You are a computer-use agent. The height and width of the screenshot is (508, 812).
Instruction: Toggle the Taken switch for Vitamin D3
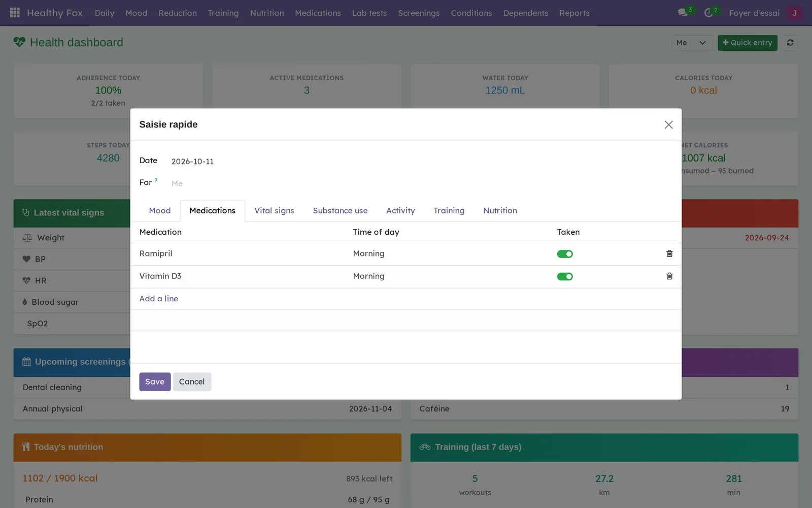pos(565,277)
